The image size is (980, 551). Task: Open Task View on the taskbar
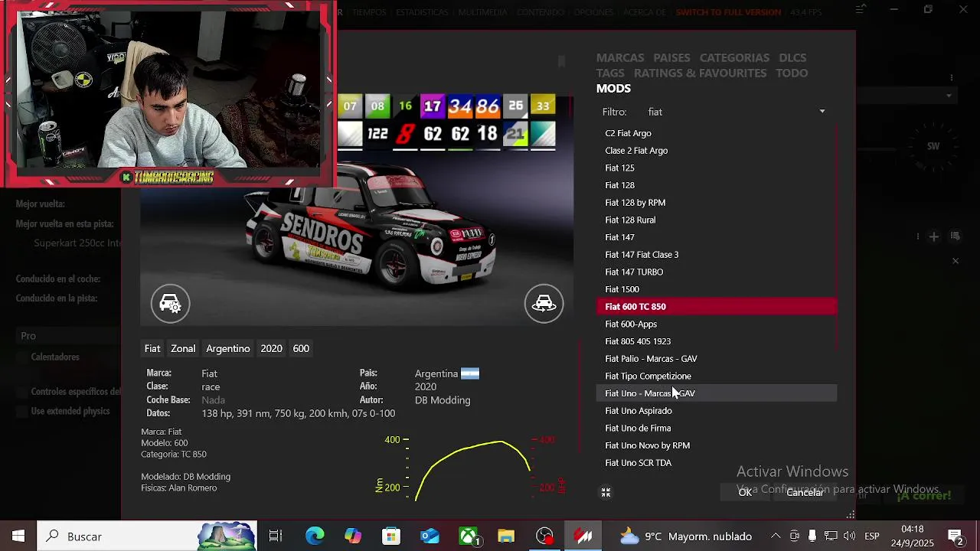click(x=276, y=536)
